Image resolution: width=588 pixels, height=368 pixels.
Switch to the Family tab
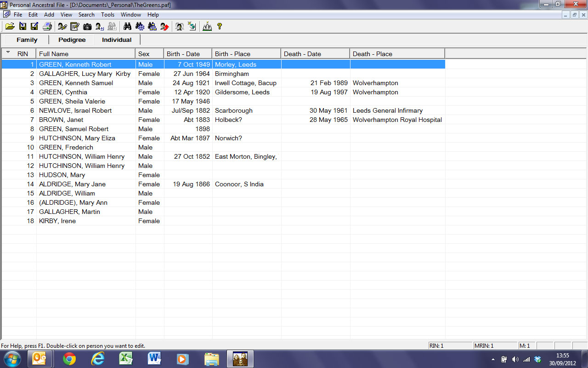[x=27, y=40]
